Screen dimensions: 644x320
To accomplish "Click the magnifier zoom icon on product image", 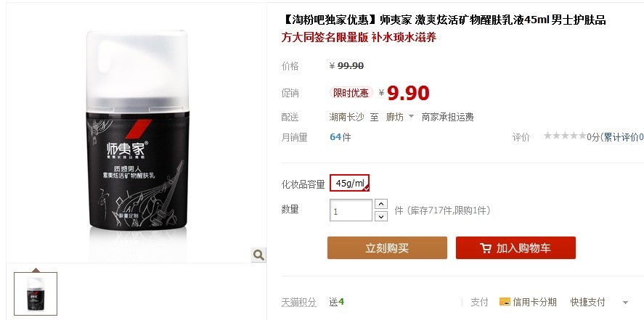I will click(258, 255).
